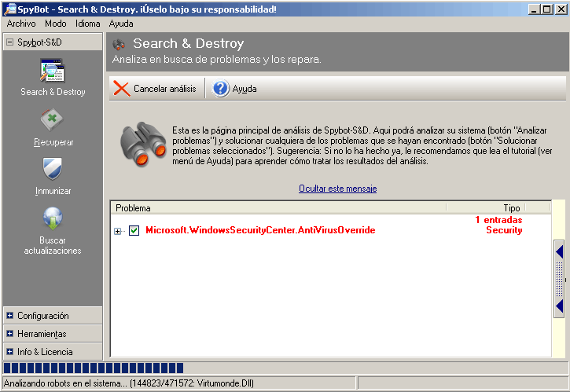Click the blue question mark help icon
Viewport: 570px width, 392px height.
coord(221,89)
